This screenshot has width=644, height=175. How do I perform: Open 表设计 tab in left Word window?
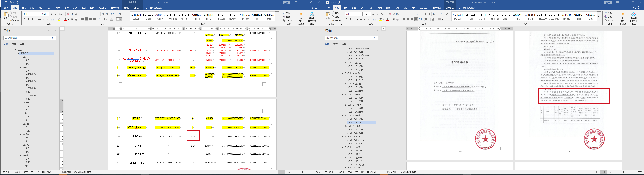tap(127, 8)
